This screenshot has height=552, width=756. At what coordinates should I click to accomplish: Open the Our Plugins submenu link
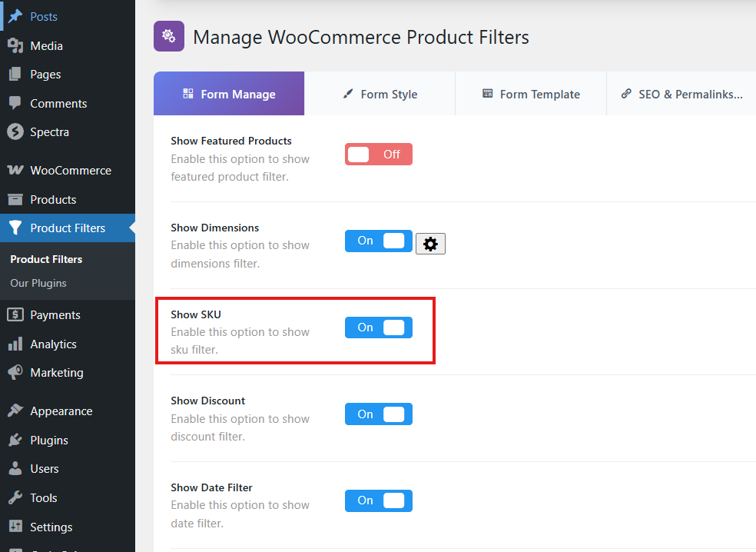38,283
